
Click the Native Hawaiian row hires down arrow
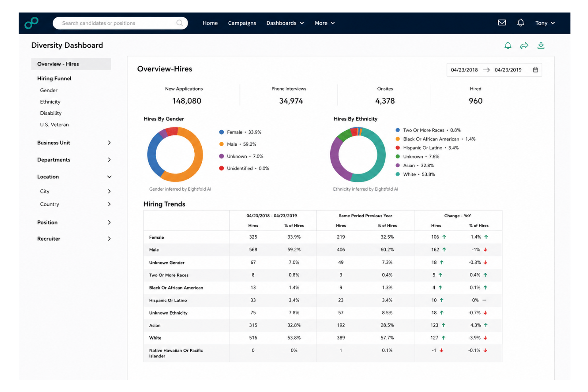[x=441, y=350]
